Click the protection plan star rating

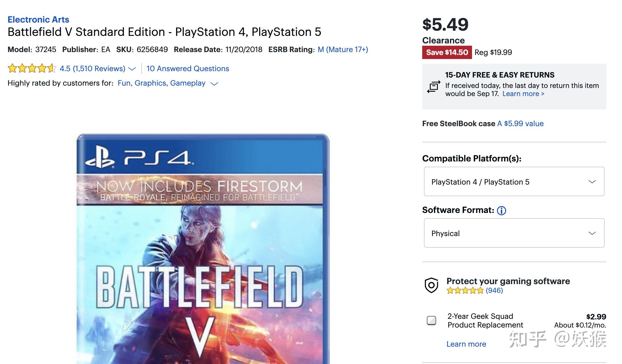(x=465, y=291)
